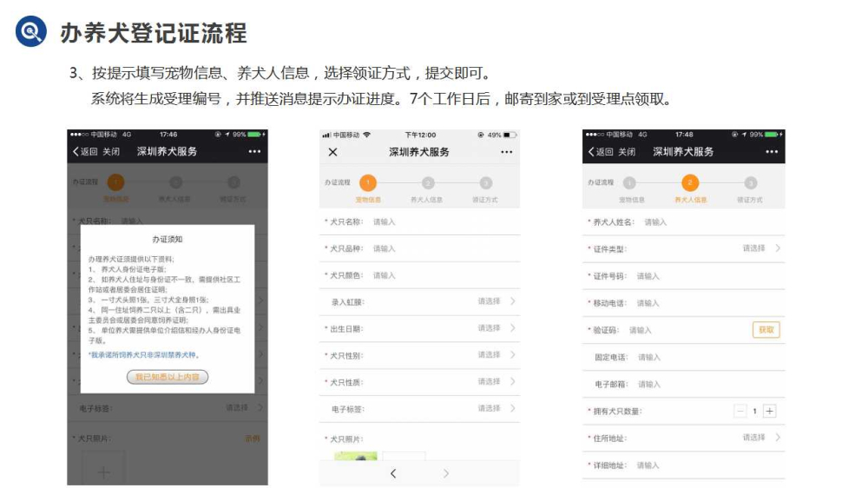Click the orange 获取 verification code button
868x488 pixels.
tap(766, 330)
